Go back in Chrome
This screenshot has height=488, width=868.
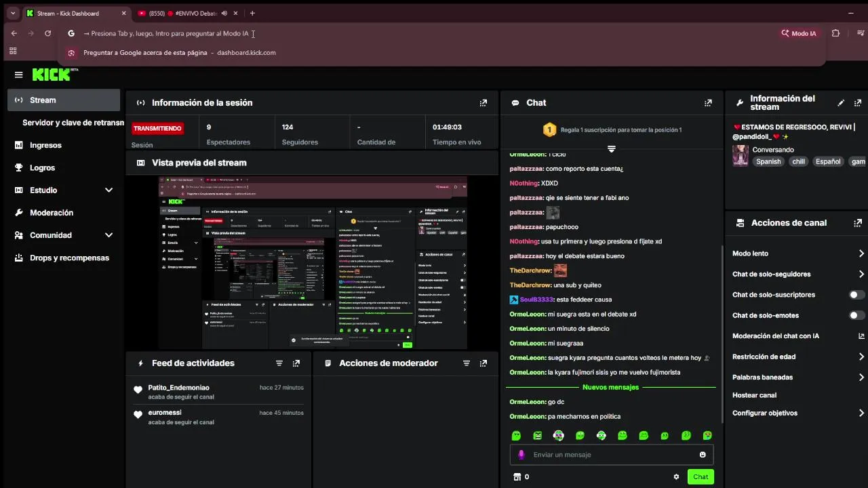point(14,33)
